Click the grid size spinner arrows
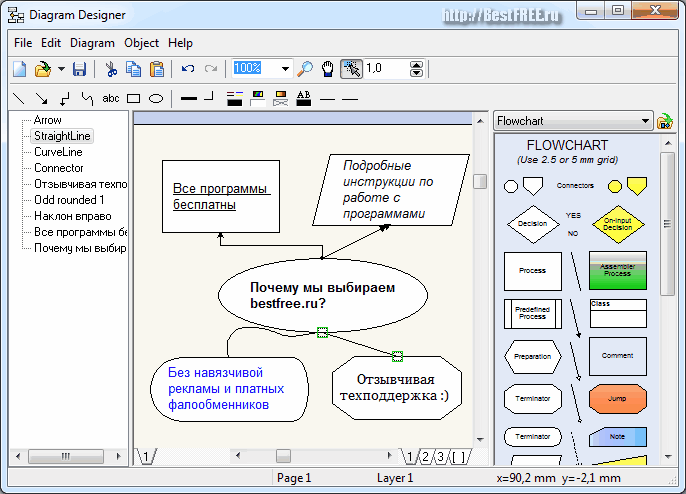 tap(416, 69)
